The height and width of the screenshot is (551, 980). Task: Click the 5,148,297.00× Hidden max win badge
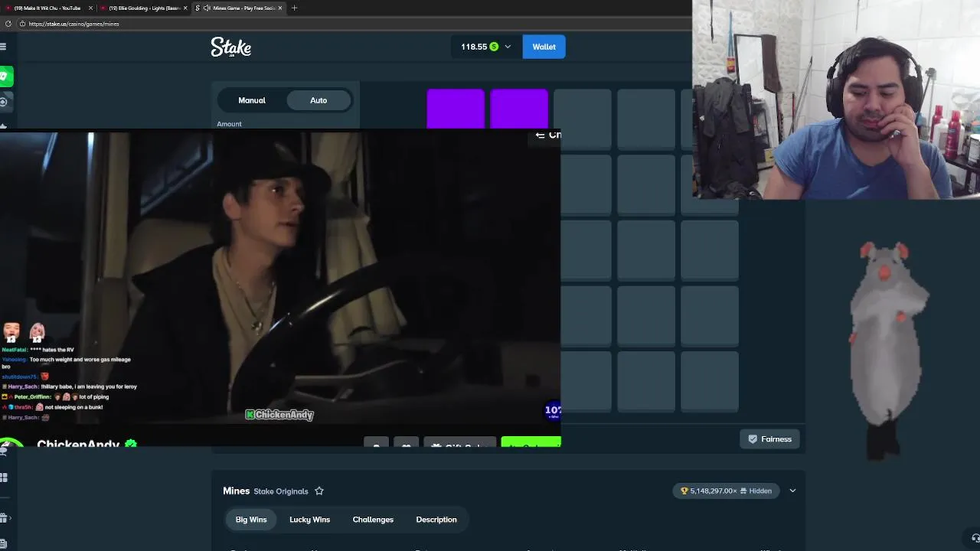[x=727, y=491]
